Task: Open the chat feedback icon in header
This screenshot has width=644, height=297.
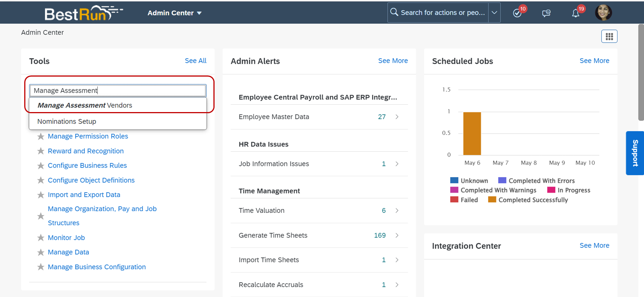Action: tap(546, 13)
